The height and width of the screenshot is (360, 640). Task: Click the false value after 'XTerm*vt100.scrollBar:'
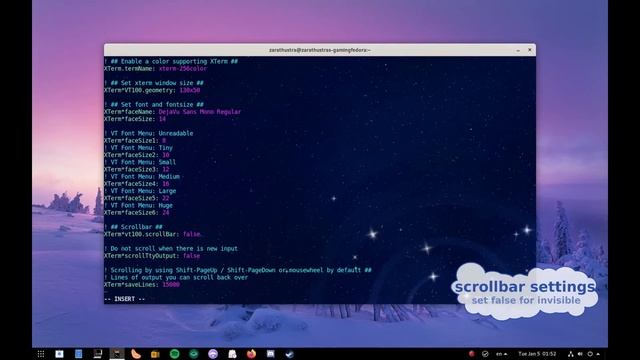(191, 234)
